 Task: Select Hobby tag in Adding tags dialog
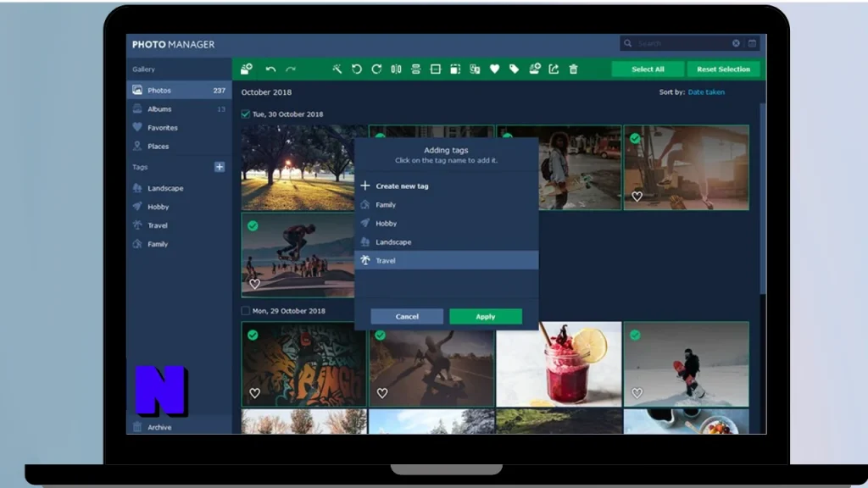tap(446, 224)
